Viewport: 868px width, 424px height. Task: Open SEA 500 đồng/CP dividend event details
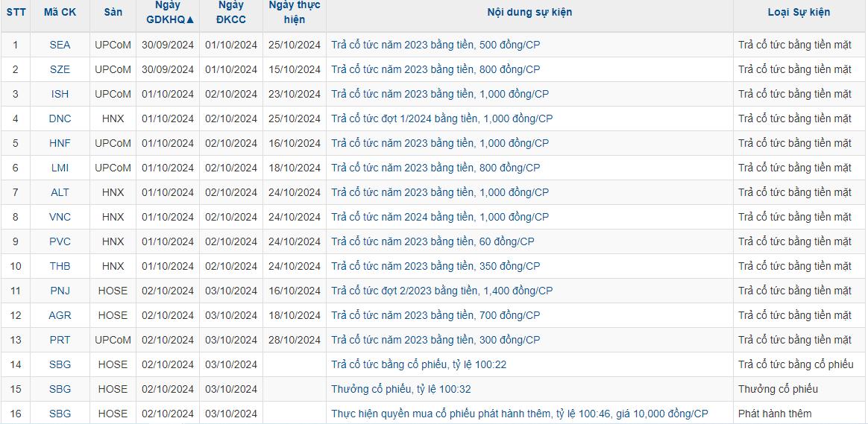[x=435, y=45]
